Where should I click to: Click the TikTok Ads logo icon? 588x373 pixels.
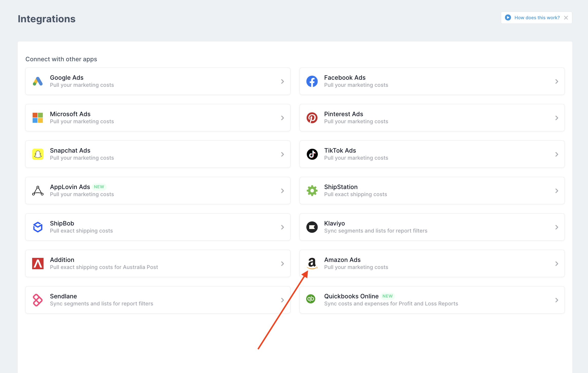pos(312,154)
